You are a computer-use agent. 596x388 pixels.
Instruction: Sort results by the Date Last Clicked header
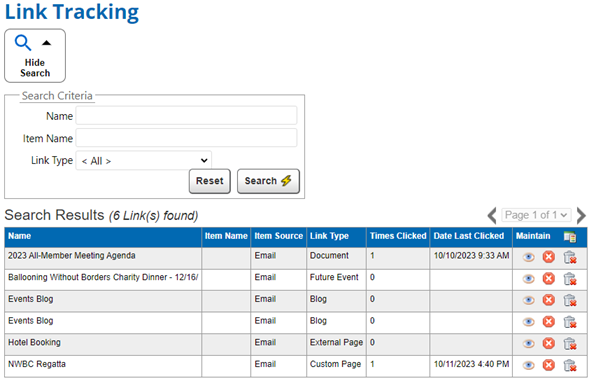pyautogui.click(x=469, y=236)
